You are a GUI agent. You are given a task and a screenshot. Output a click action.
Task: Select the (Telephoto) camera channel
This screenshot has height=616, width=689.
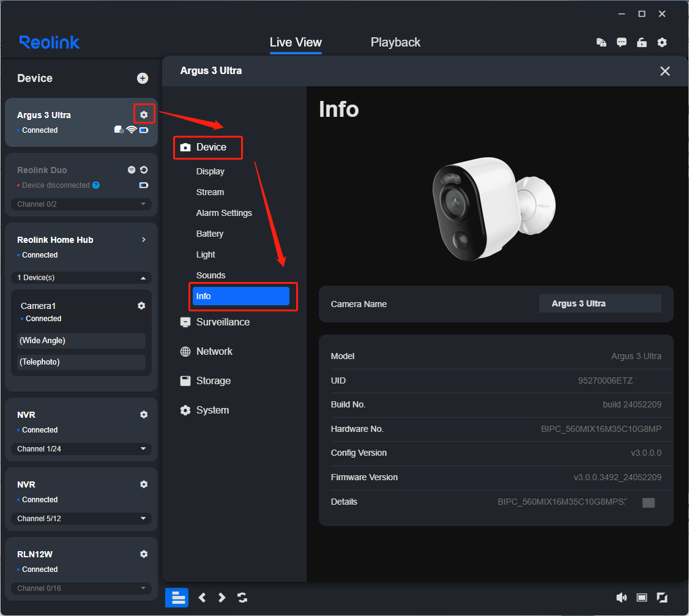pyautogui.click(x=81, y=362)
